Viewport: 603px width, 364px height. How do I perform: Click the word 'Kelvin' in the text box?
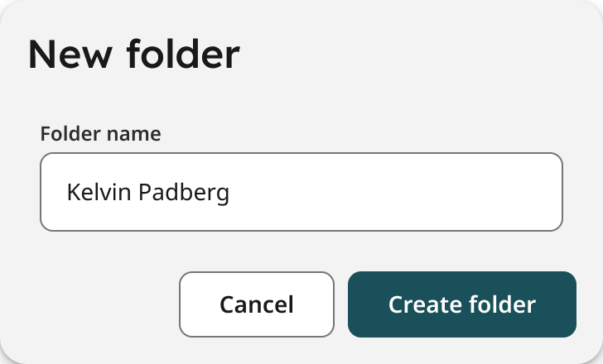99,192
